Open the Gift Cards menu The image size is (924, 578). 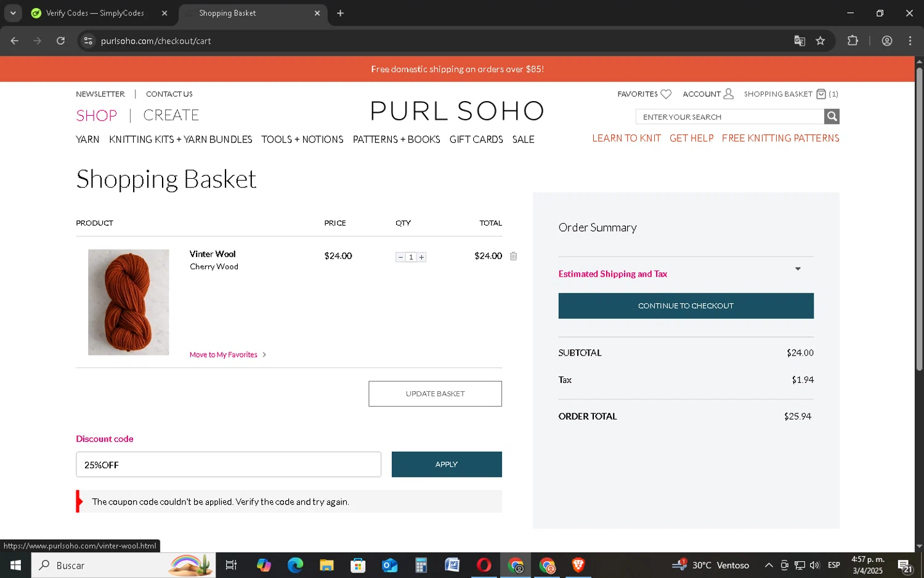coord(476,140)
